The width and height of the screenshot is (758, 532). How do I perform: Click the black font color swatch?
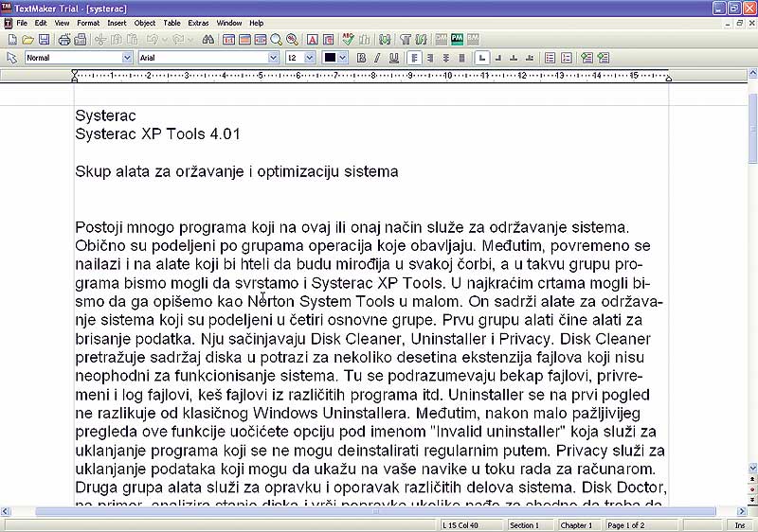coord(330,58)
